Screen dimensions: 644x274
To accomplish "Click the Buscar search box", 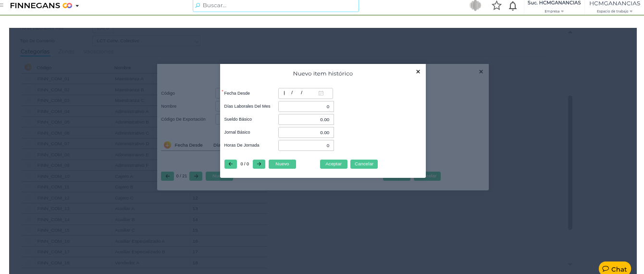I will tap(276, 5).
